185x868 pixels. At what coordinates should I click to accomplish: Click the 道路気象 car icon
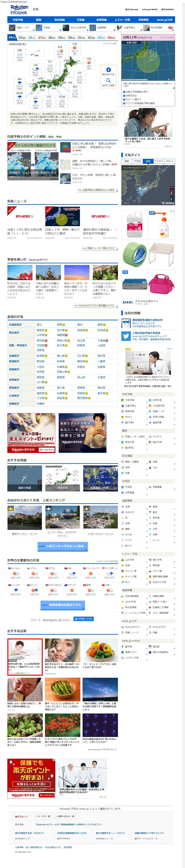150,422
